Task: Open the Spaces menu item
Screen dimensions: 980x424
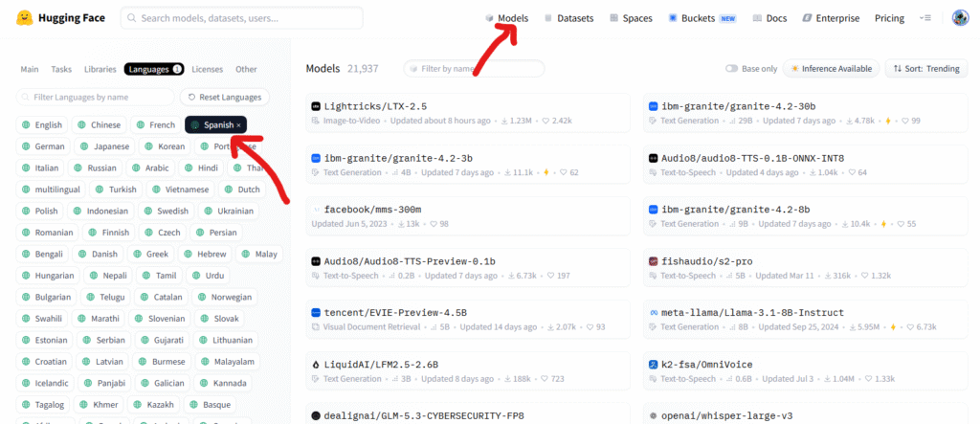Action: tap(631, 18)
